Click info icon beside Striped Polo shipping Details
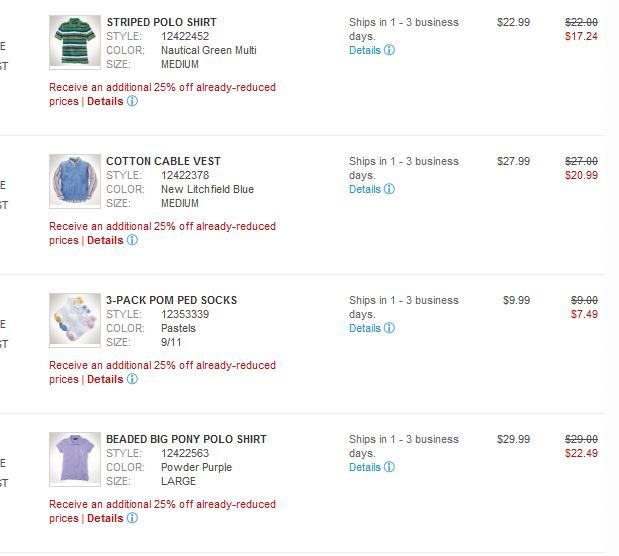Screen dimensions: 619x556 point(390,50)
